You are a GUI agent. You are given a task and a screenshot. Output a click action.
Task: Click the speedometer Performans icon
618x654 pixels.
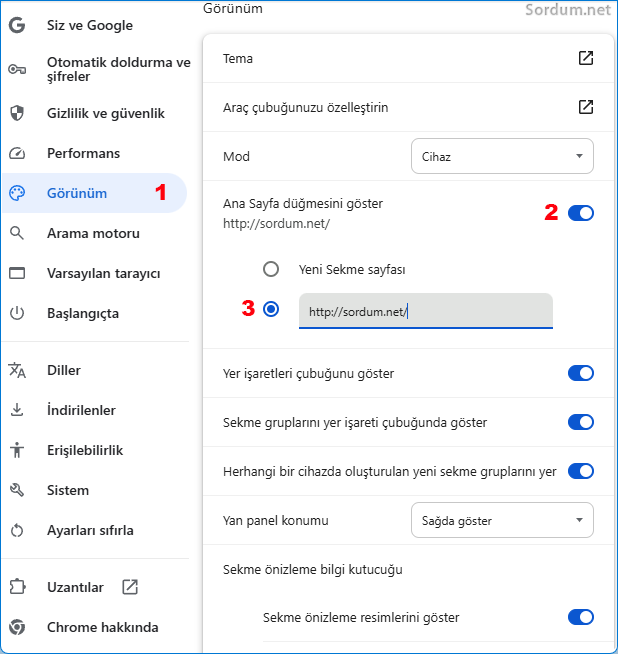(x=17, y=153)
